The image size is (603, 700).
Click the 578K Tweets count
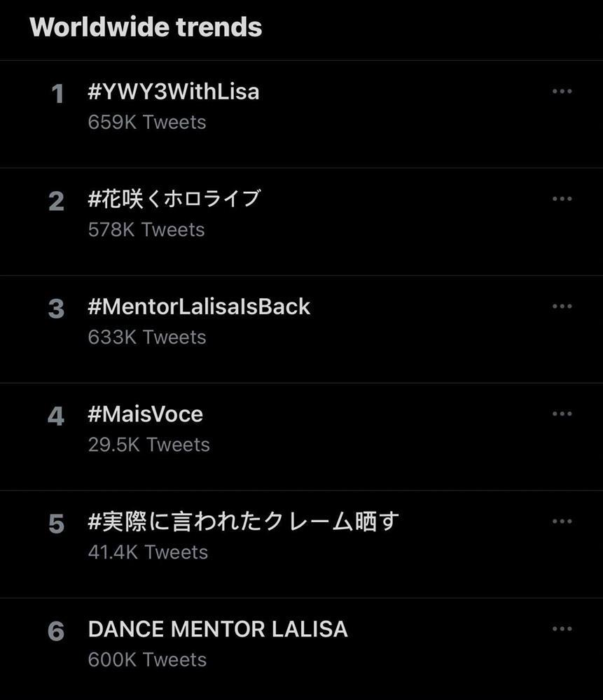point(146,230)
